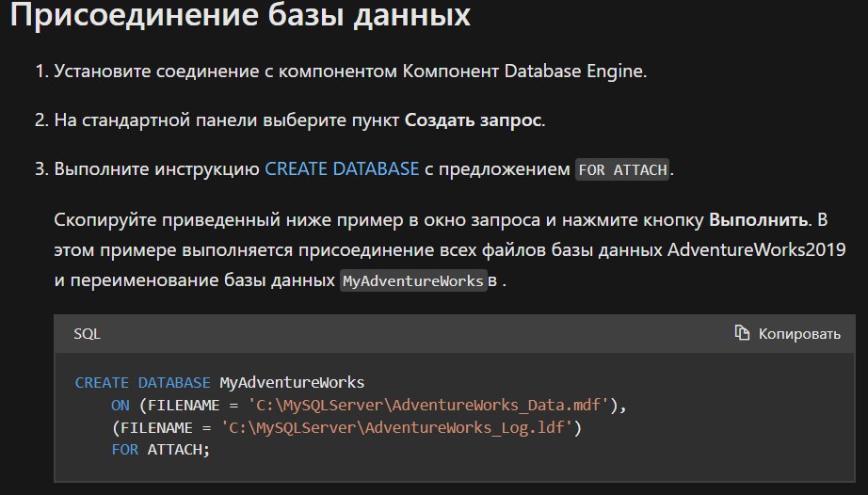Click the CREATE DATABASE MyAdventureWorks code line
The image size is (868, 495).
[219, 383]
